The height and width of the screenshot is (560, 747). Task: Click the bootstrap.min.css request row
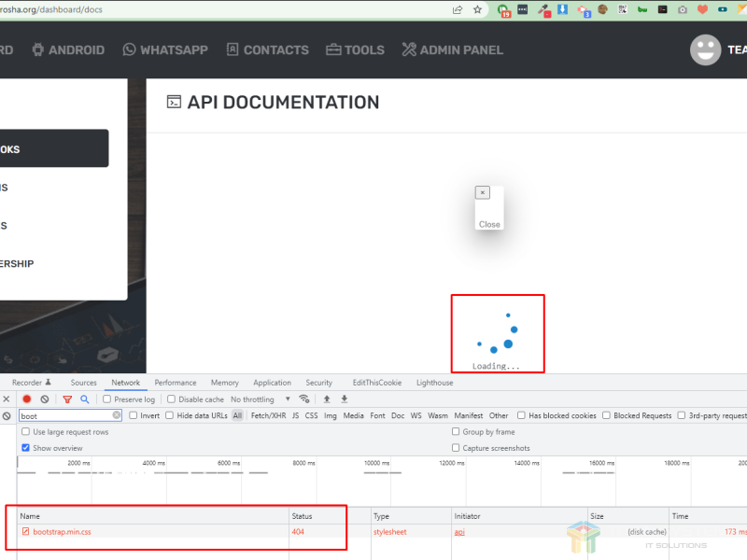pyautogui.click(x=62, y=532)
